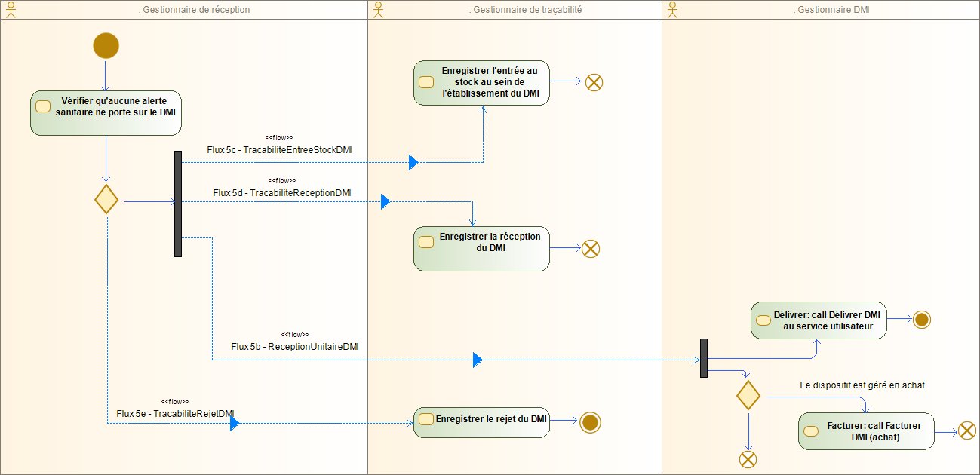Click the fork bar in the réception lane
The image size is (980, 475).
tap(178, 205)
